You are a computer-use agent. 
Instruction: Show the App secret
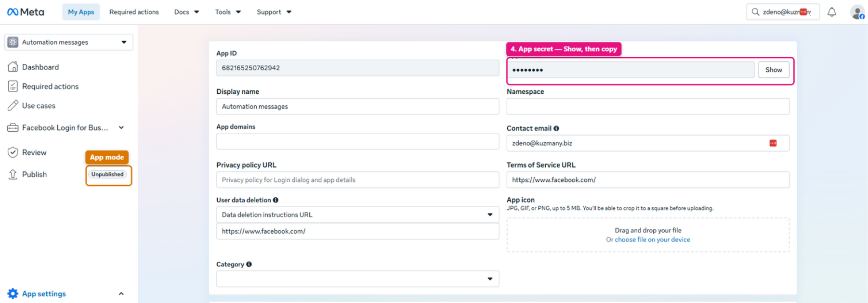click(774, 70)
